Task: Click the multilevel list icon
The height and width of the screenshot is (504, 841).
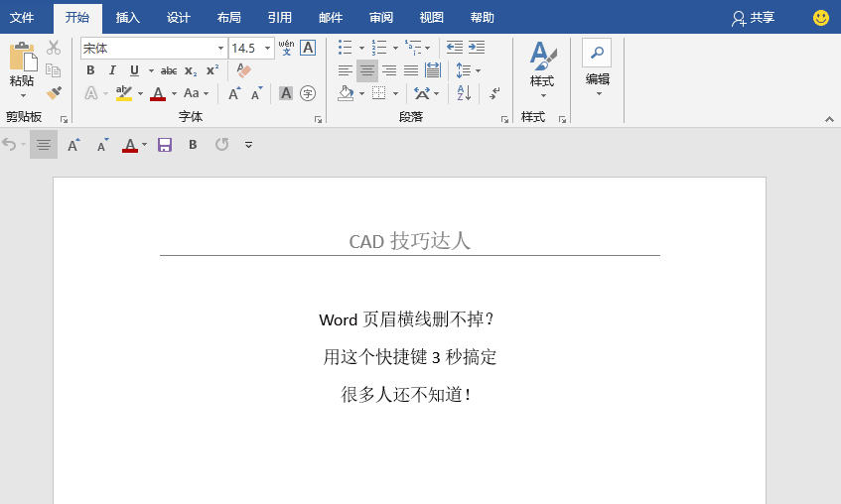Action: (x=412, y=48)
